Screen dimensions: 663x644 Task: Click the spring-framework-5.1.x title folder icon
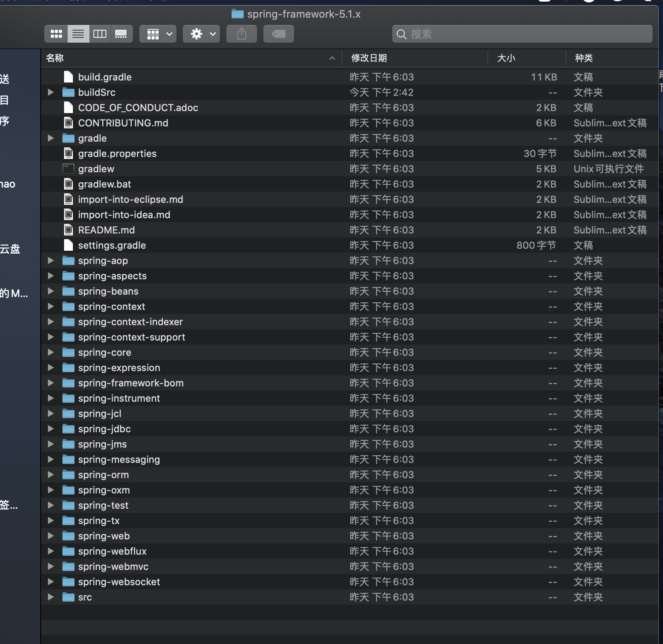[x=238, y=14]
